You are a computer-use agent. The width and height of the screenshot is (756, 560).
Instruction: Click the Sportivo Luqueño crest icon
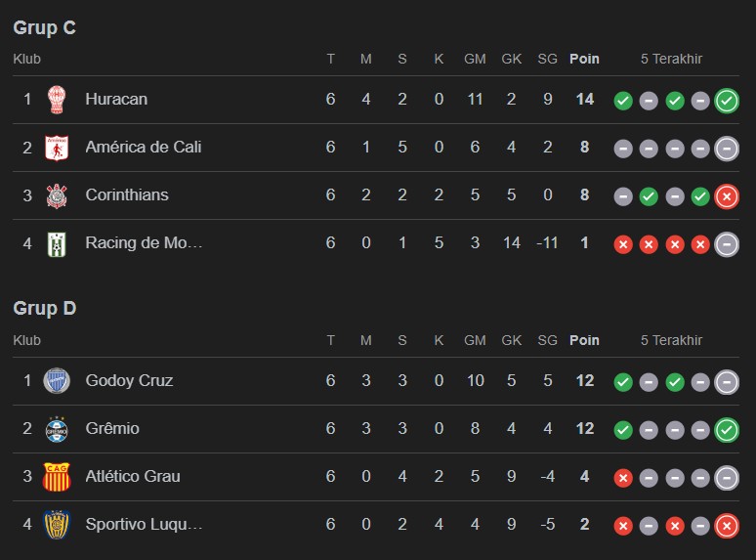(x=57, y=524)
